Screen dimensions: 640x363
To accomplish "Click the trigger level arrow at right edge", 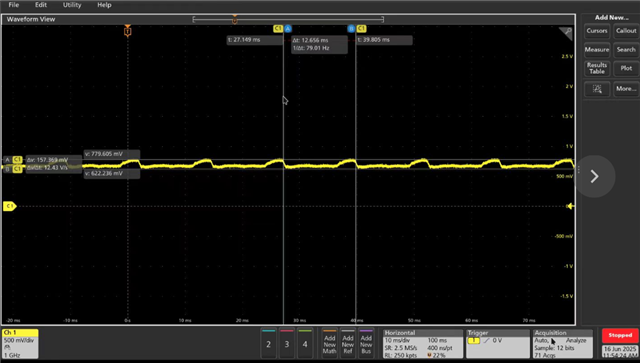I will point(570,206).
